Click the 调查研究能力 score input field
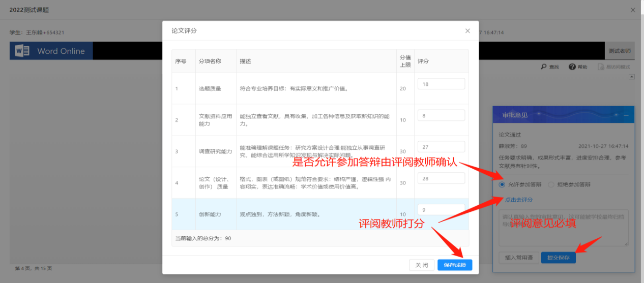The width and height of the screenshot is (644, 283). 441,147
